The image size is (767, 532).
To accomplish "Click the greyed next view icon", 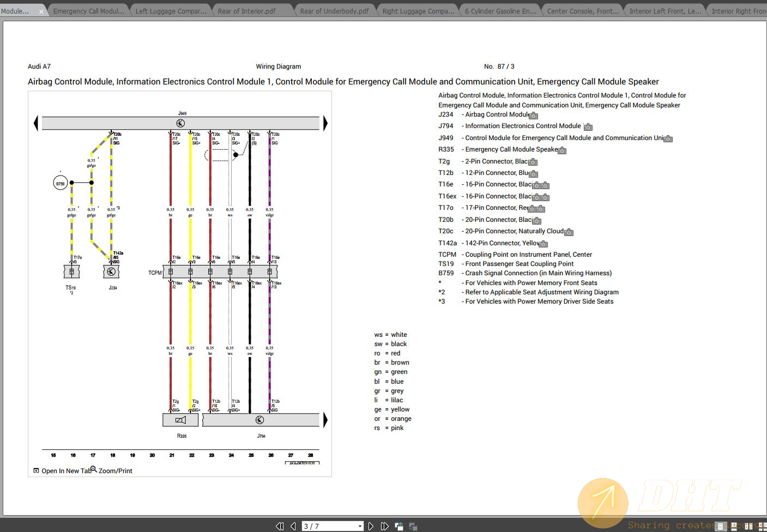I will click(x=413, y=526).
